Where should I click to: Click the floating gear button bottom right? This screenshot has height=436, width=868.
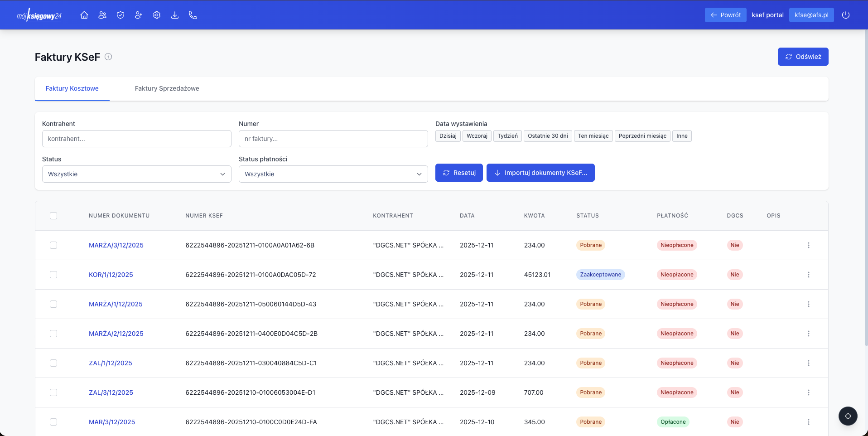(x=848, y=416)
